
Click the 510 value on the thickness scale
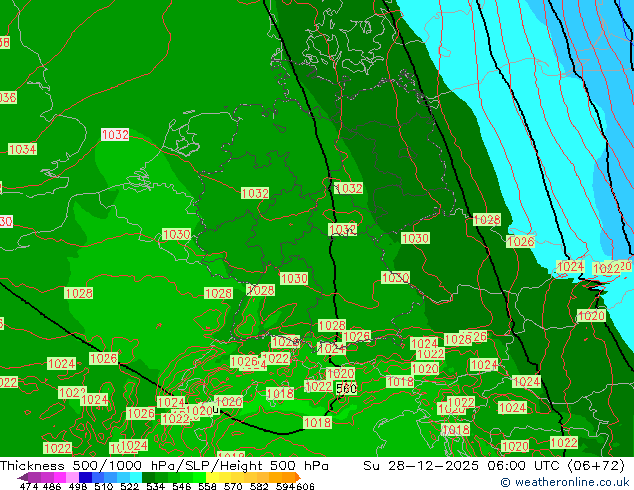tap(104, 486)
